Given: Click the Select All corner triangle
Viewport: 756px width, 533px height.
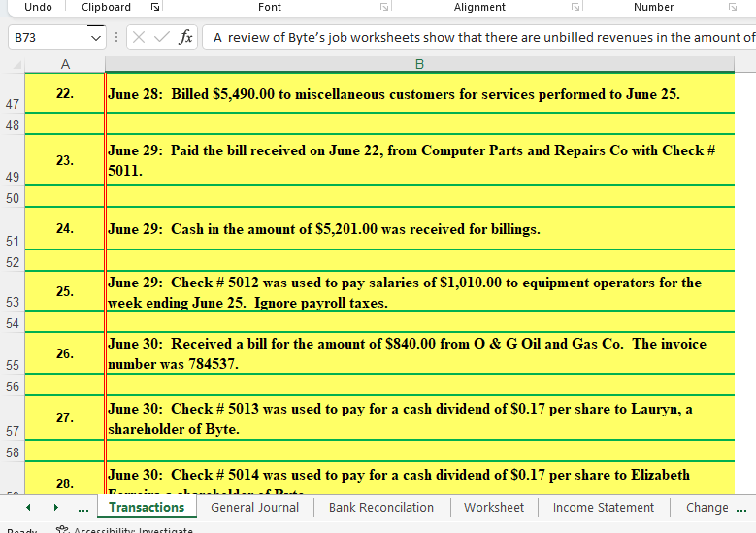Looking at the screenshot, I should (16, 65).
